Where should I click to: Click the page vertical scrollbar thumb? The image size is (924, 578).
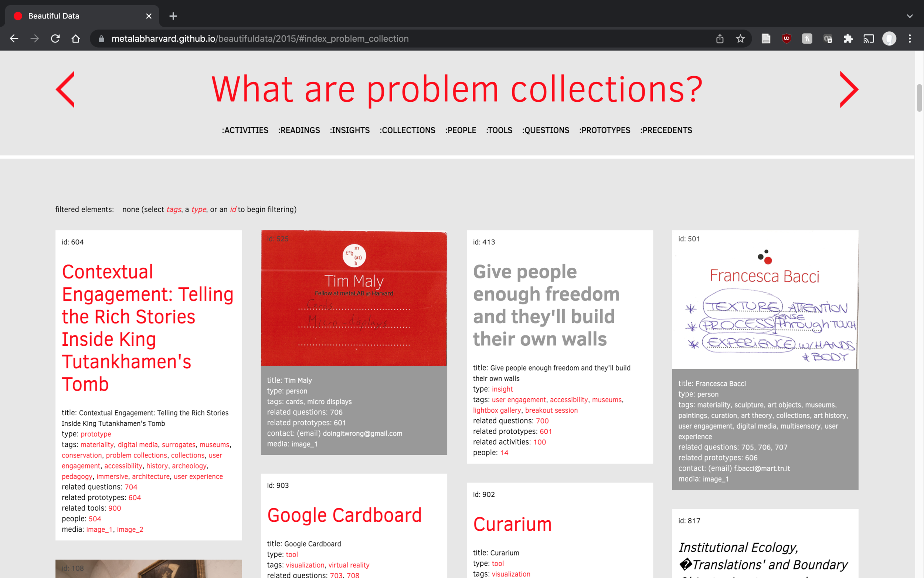[919, 98]
